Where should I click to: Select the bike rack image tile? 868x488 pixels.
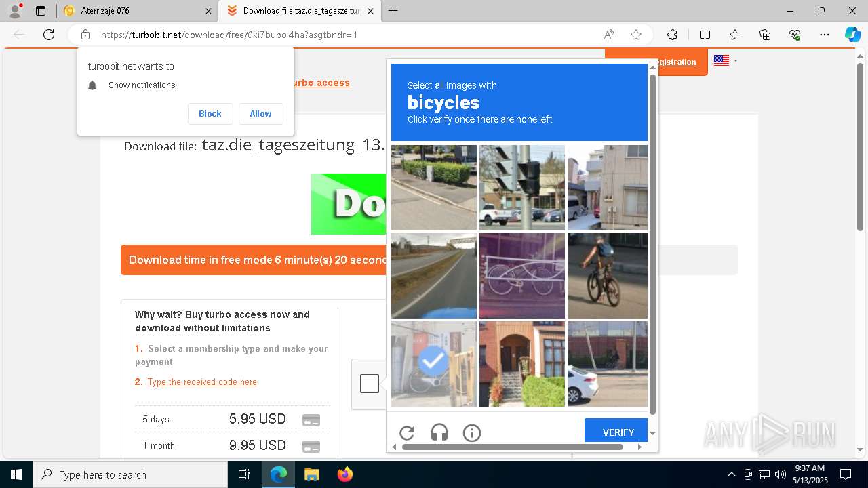coord(522,276)
